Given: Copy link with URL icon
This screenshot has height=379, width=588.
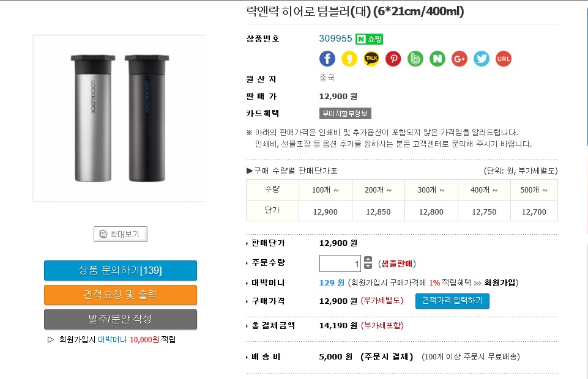Looking at the screenshot, I should click(504, 59).
